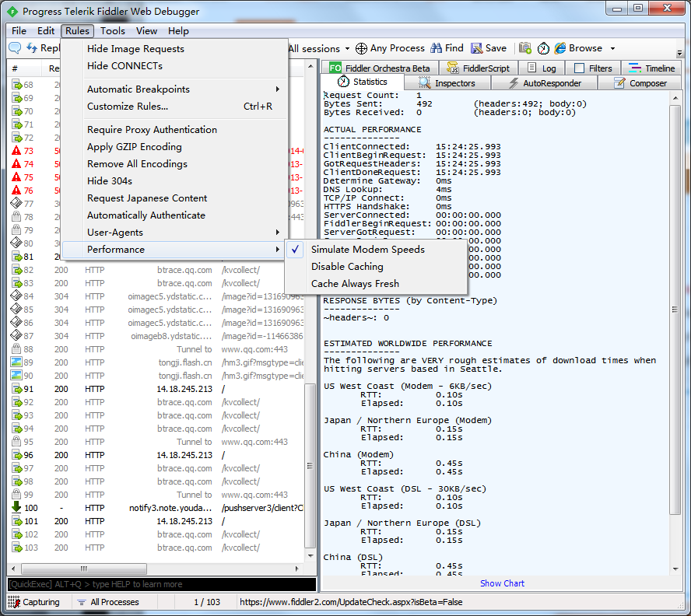Click the Statistics panel vertical scrollbar thumb
The image size is (691, 616).
click(675, 310)
